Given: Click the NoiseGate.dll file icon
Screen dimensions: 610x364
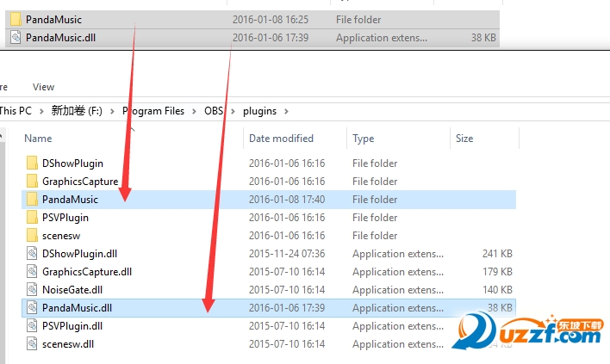Looking at the screenshot, I should tap(32, 289).
